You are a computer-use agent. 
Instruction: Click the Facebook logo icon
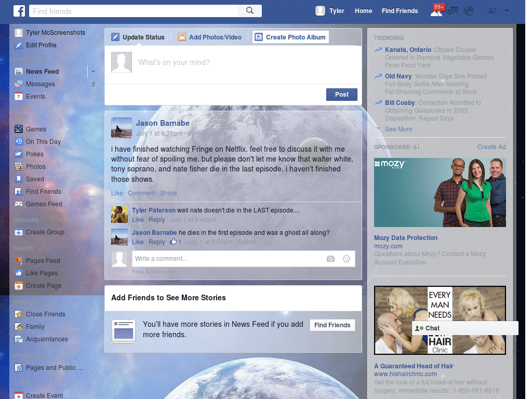click(x=19, y=11)
